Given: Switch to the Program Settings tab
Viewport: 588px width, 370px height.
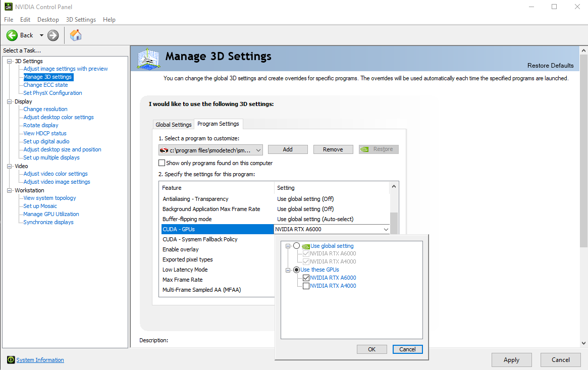Looking at the screenshot, I should pyautogui.click(x=218, y=124).
